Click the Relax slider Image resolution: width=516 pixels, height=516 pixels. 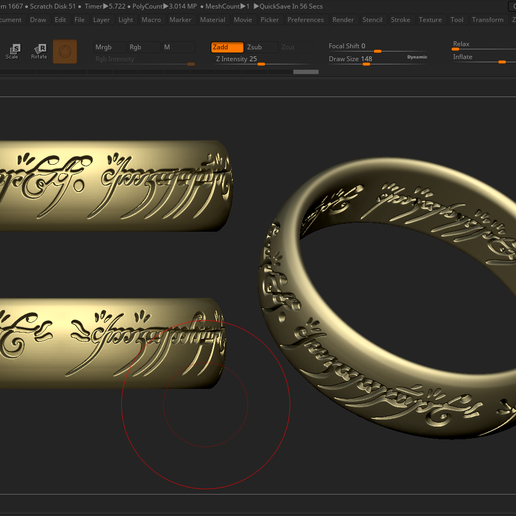(484, 46)
